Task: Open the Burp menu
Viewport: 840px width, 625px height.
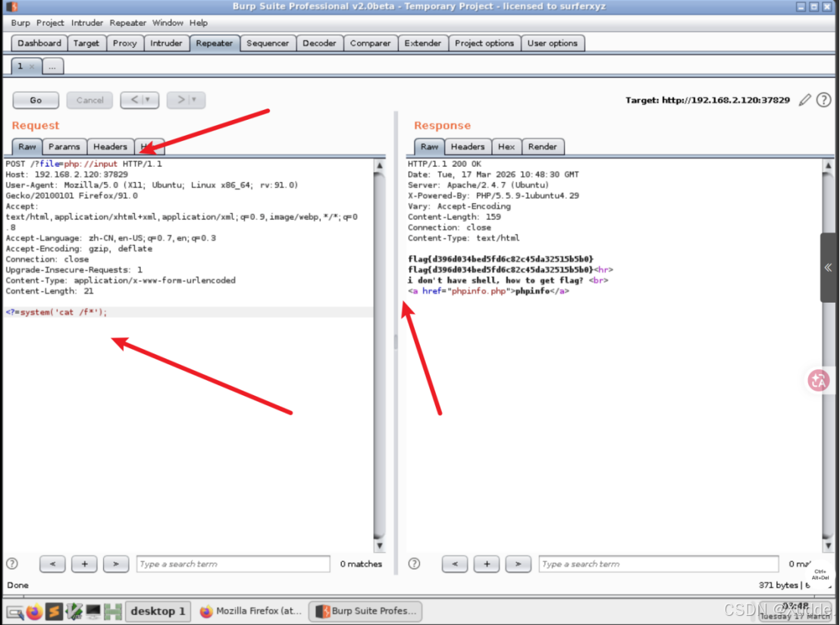Action: click(20, 23)
